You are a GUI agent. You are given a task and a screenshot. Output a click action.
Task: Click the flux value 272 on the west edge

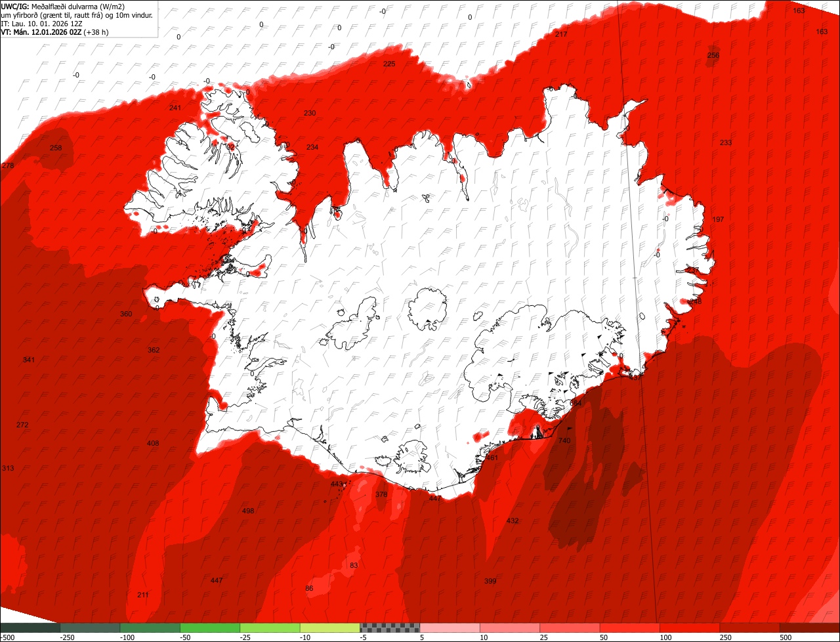(x=22, y=425)
